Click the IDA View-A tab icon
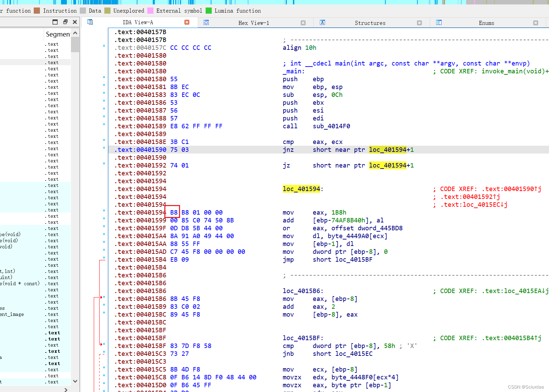Image resolution: width=549 pixels, height=392 pixels. point(90,22)
